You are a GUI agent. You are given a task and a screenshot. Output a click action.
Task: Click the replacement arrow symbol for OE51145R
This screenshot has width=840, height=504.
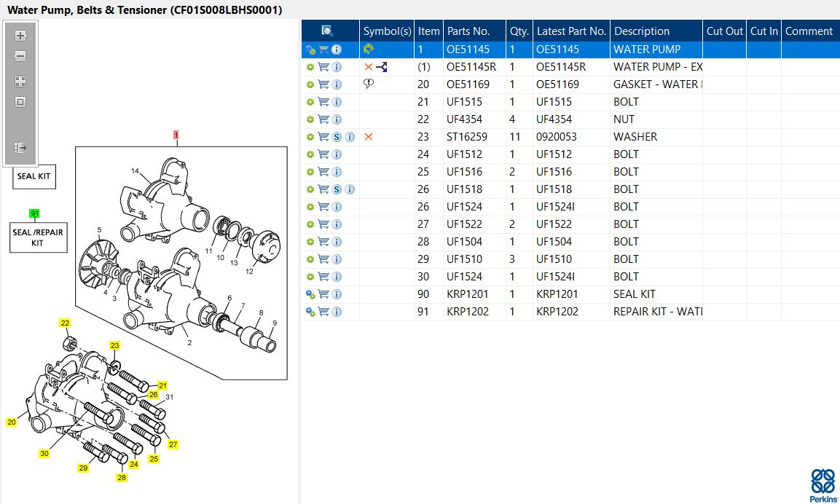point(382,67)
